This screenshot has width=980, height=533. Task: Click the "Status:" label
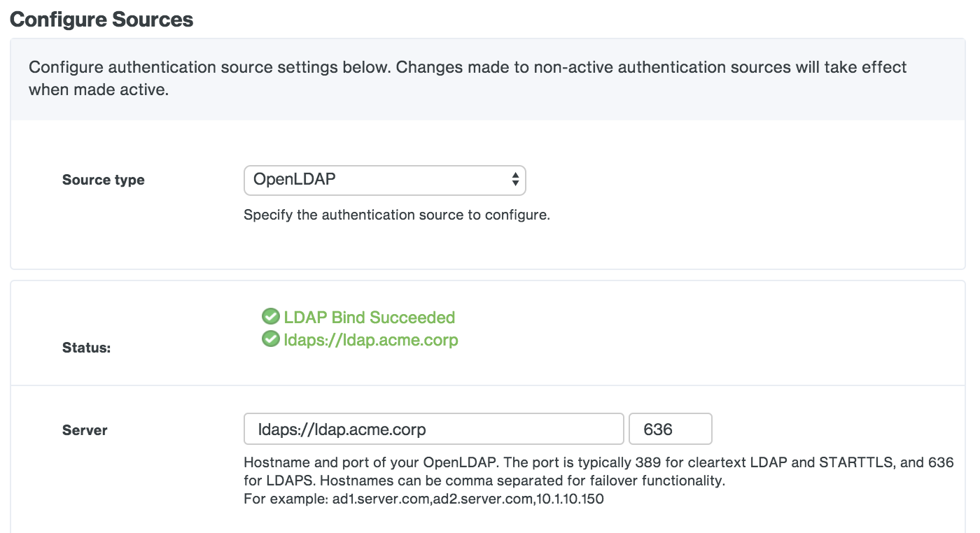tap(86, 347)
